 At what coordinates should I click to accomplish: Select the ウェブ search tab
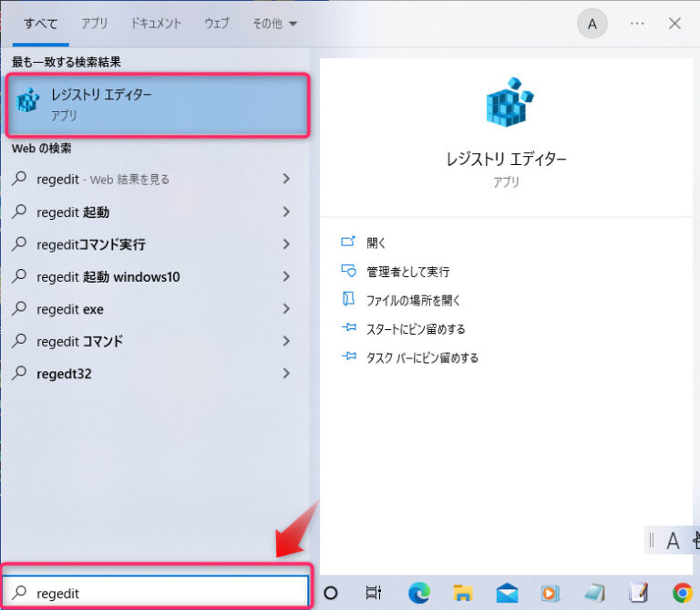pos(217,24)
